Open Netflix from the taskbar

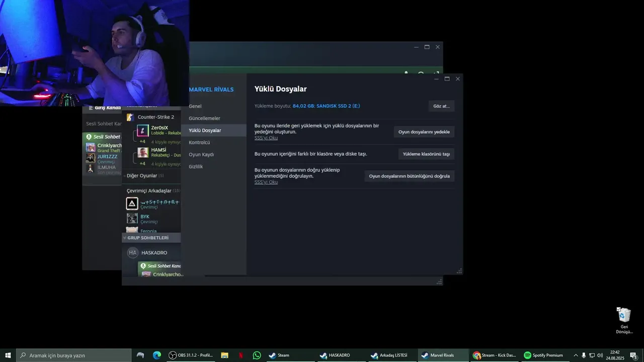[241, 355]
